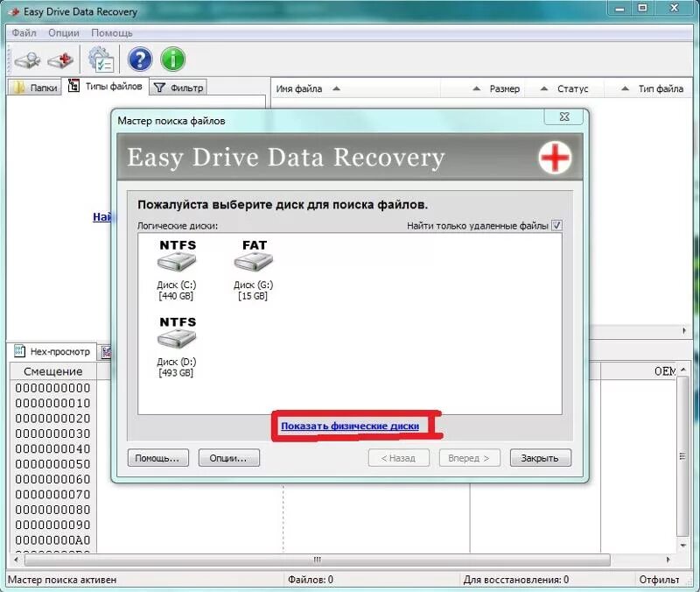The height and width of the screenshot is (592, 700).
Task: Open the Файл menu
Action: click(x=24, y=33)
